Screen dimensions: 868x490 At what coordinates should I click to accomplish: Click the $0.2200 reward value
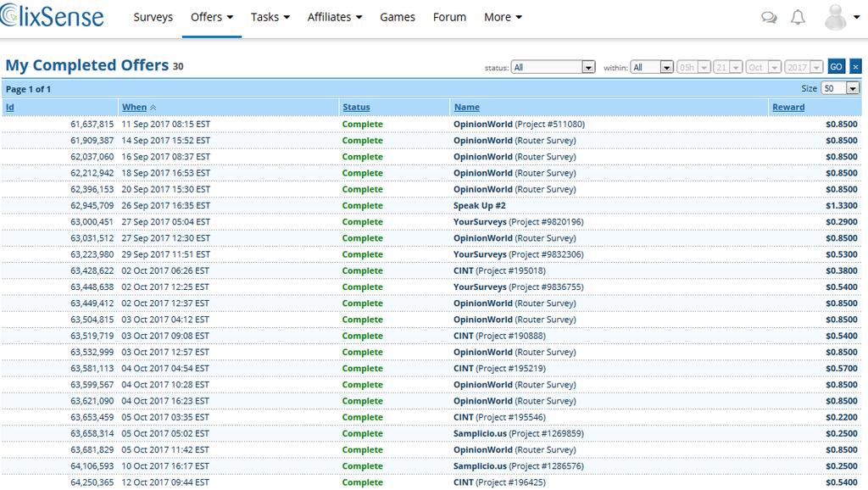point(842,417)
